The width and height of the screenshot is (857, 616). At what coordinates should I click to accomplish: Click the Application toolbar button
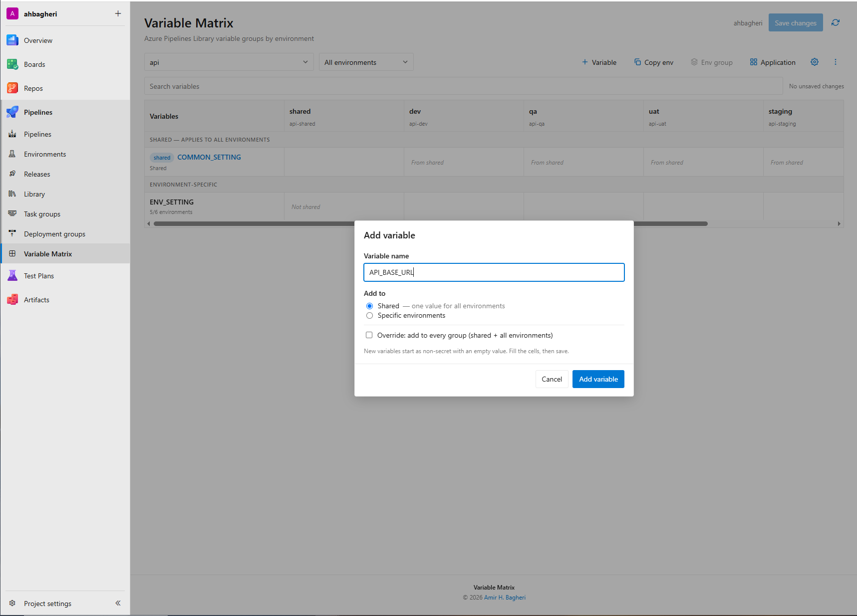pos(773,62)
